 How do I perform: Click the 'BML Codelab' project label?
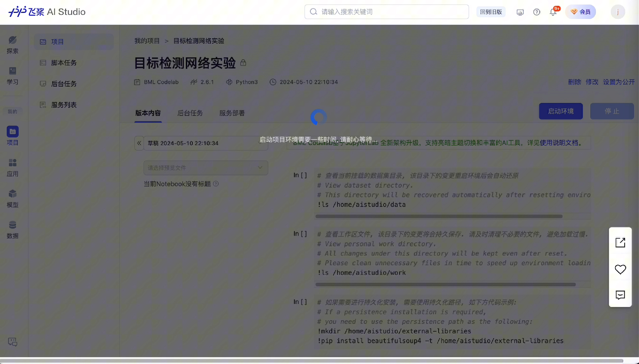[x=161, y=82]
